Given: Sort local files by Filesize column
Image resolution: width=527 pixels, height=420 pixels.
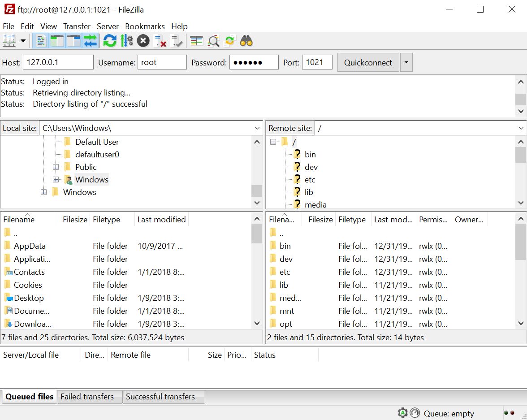Looking at the screenshot, I should click(x=72, y=220).
